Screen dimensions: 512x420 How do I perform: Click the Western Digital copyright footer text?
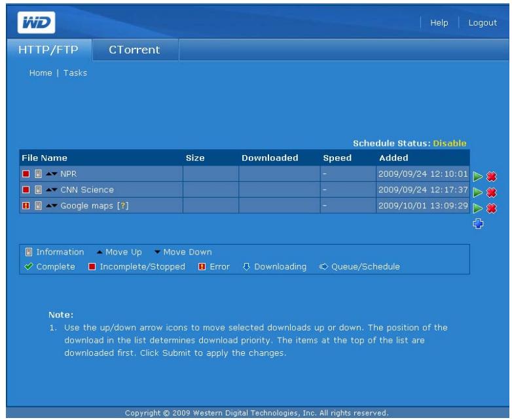point(257,413)
